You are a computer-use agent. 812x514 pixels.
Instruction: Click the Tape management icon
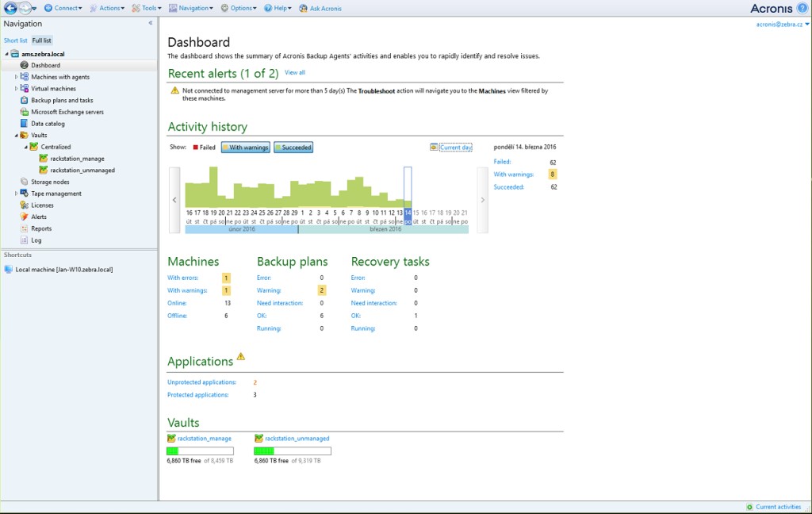pyautogui.click(x=24, y=194)
